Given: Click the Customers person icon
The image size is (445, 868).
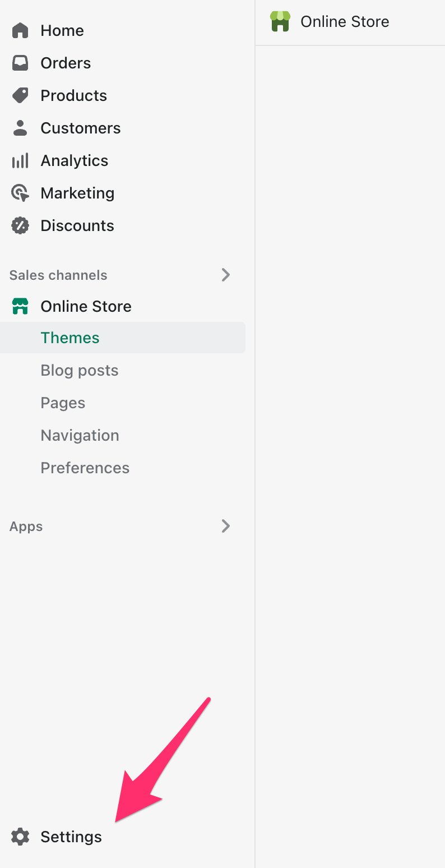Looking at the screenshot, I should point(20,128).
